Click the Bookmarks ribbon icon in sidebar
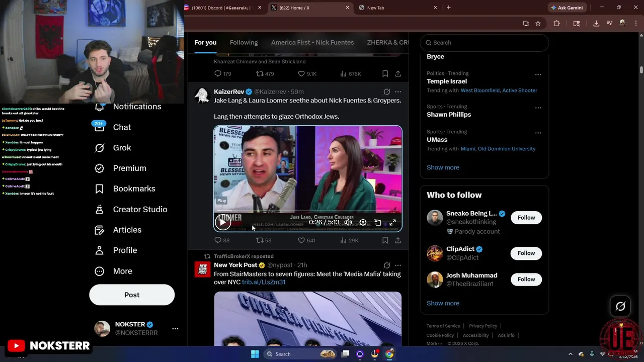 point(100,189)
